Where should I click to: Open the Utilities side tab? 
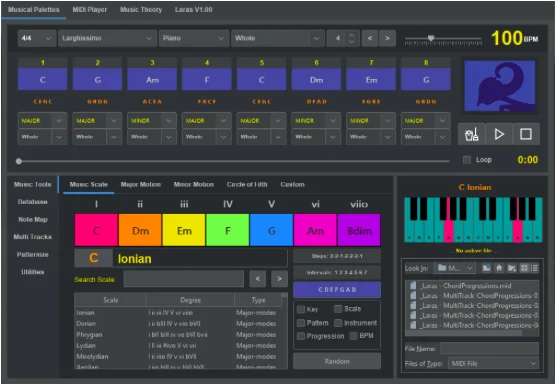click(x=33, y=272)
